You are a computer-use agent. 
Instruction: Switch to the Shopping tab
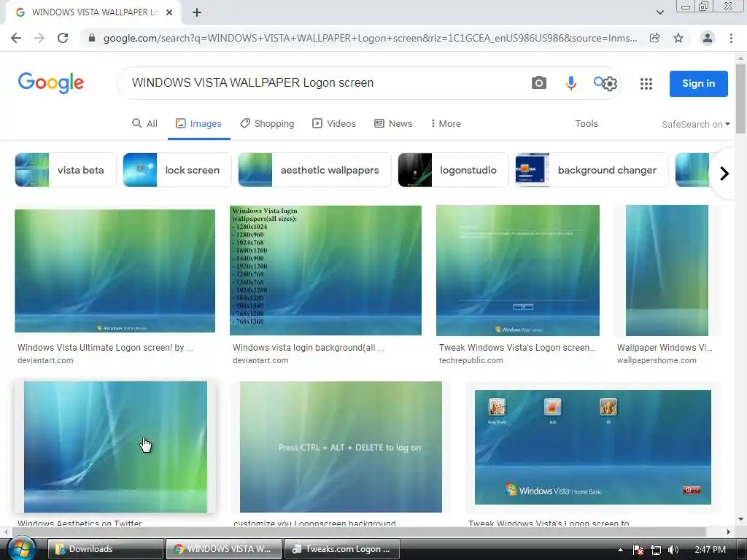pos(267,124)
